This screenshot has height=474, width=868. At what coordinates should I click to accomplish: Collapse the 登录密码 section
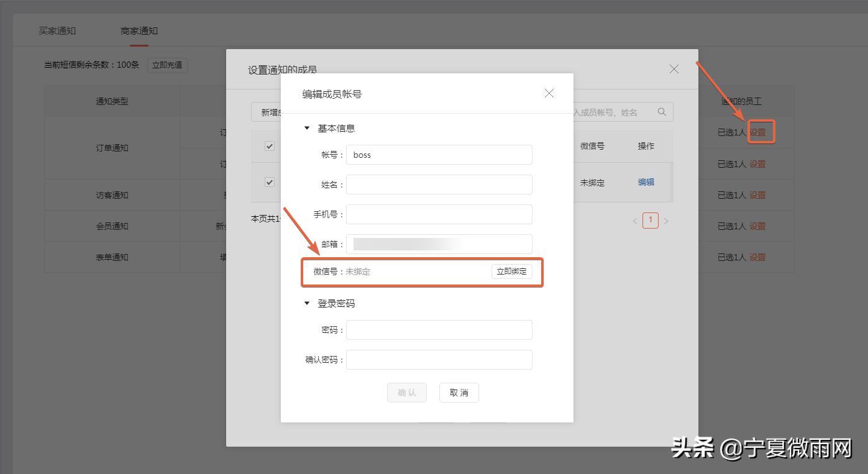pos(306,303)
